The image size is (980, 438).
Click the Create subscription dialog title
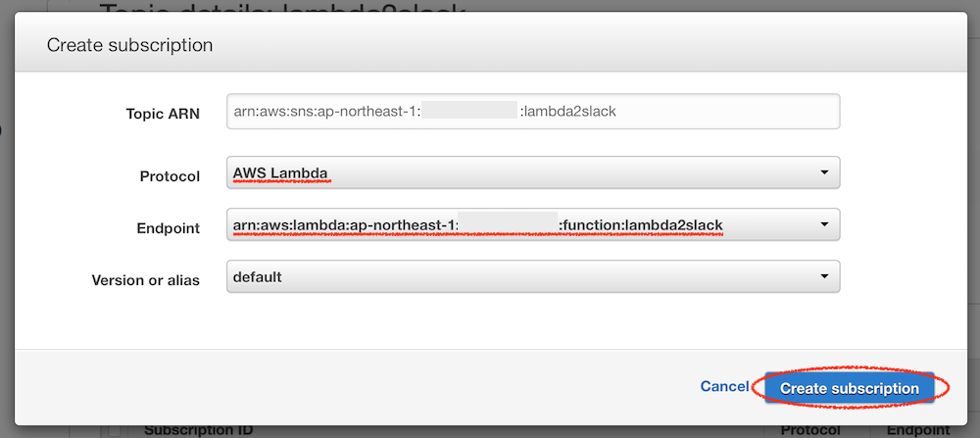[130, 45]
